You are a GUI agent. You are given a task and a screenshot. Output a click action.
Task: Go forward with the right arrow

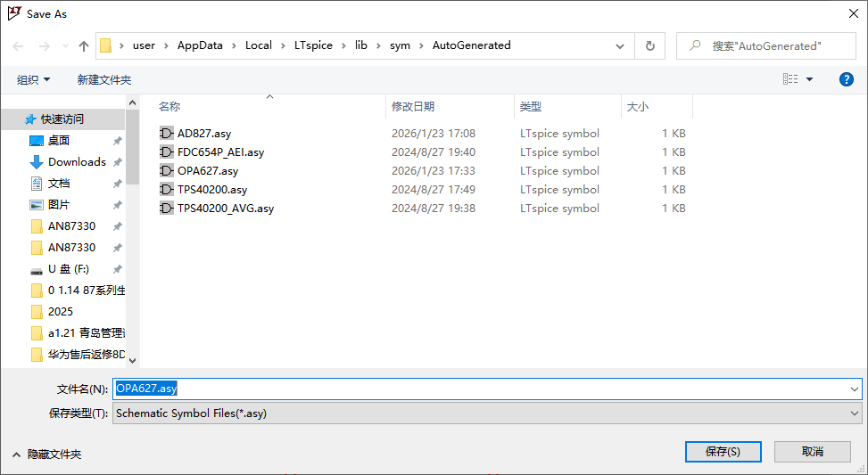(x=45, y=46)
